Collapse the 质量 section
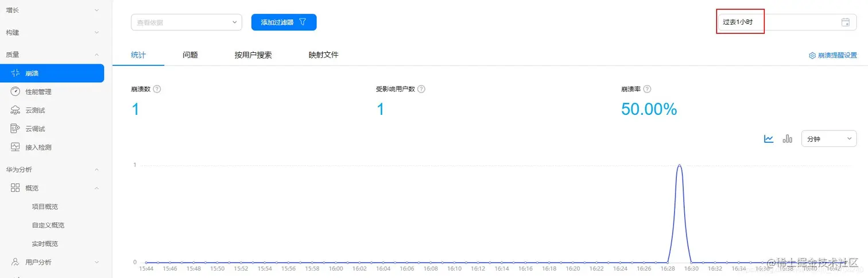Viewport: 868px width, 278px height. [96, 55]
